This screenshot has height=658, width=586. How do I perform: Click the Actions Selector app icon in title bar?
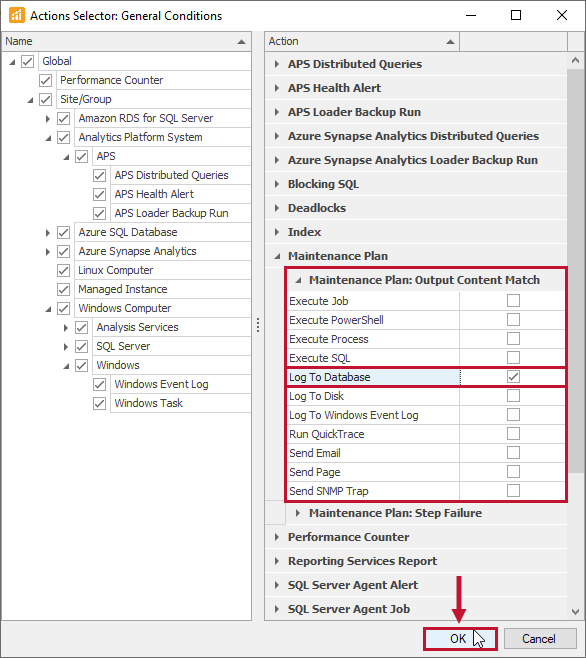[x=17, y=16]
